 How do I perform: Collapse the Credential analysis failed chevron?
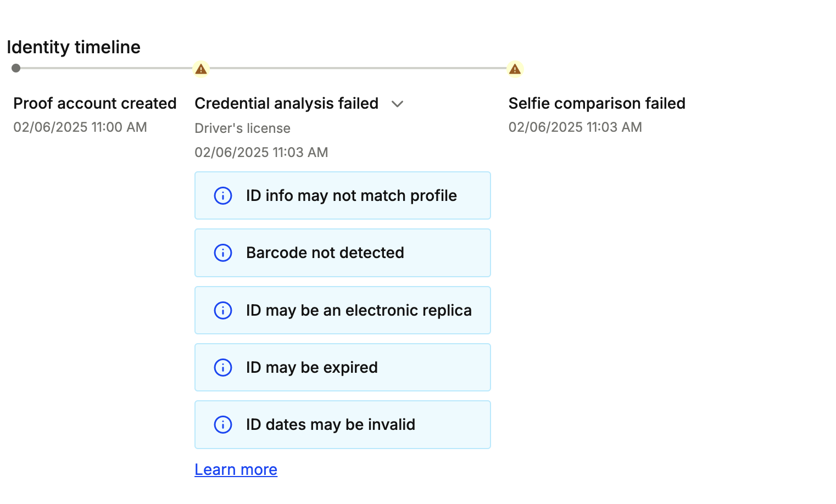(398, 104)
